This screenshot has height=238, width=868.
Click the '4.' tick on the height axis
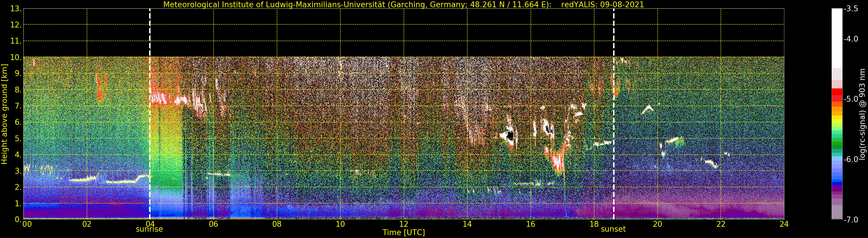click(x=18, y=155)
